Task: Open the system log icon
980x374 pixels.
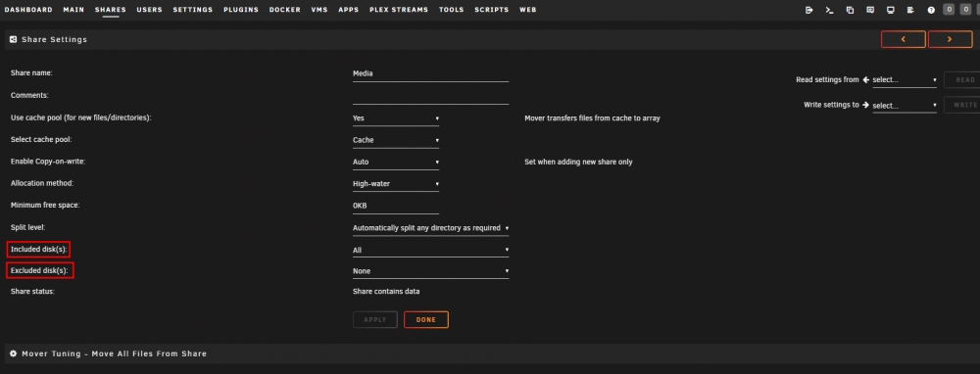Action: click(910, 10)
